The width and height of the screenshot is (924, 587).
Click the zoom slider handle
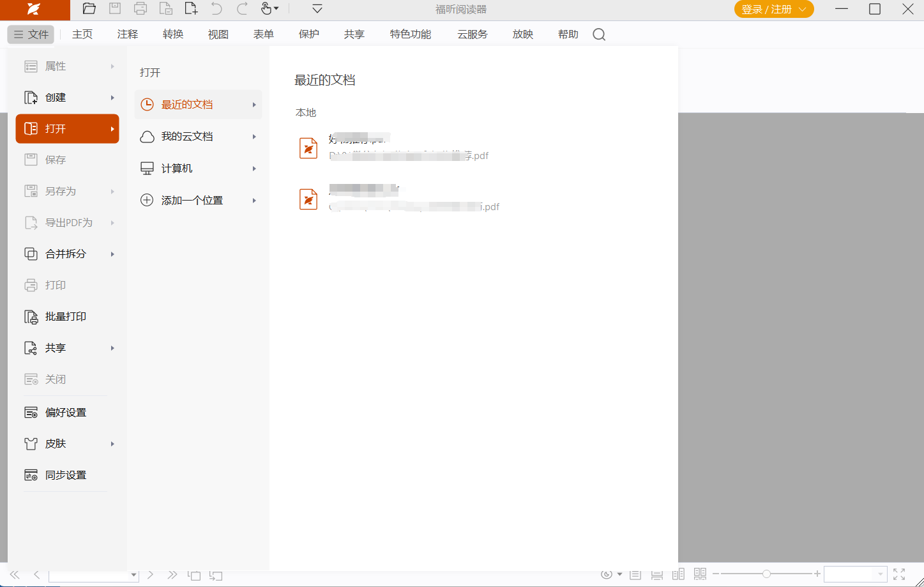point(766,574)
